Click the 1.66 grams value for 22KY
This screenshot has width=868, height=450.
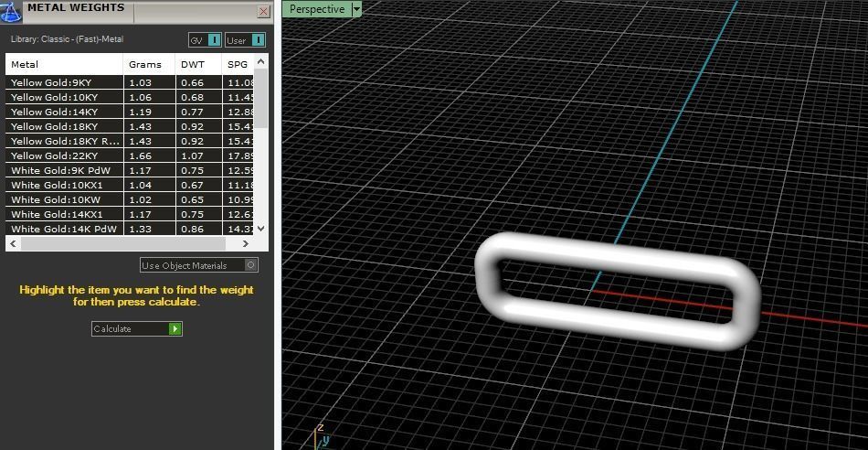coord(140,155)
